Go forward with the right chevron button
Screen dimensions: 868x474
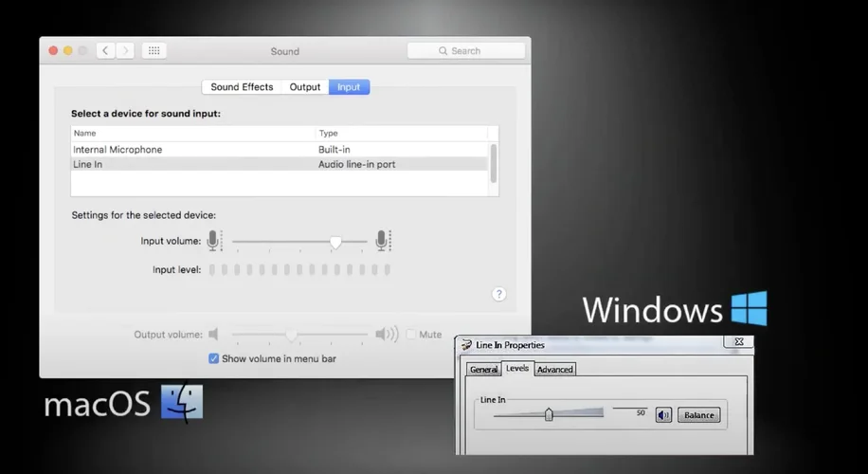click(125, 51)
